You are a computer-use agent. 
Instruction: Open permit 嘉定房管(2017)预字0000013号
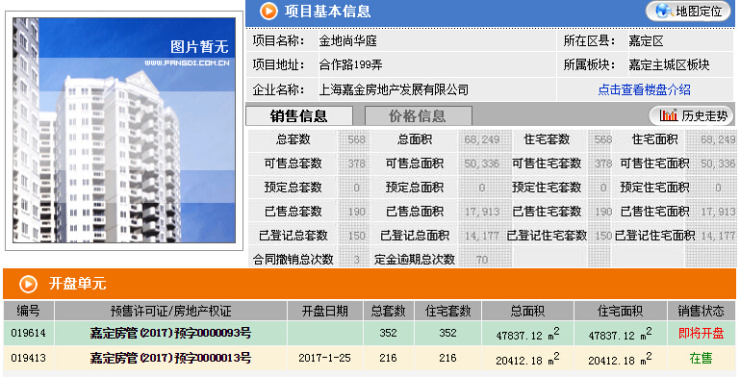click(x=170, y=358)
